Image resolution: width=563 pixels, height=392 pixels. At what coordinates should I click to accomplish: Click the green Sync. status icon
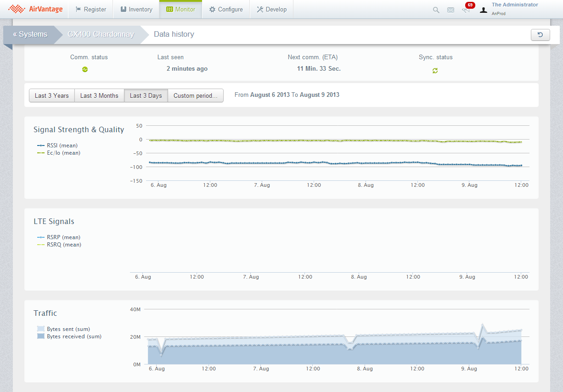(x=435, y=71)
